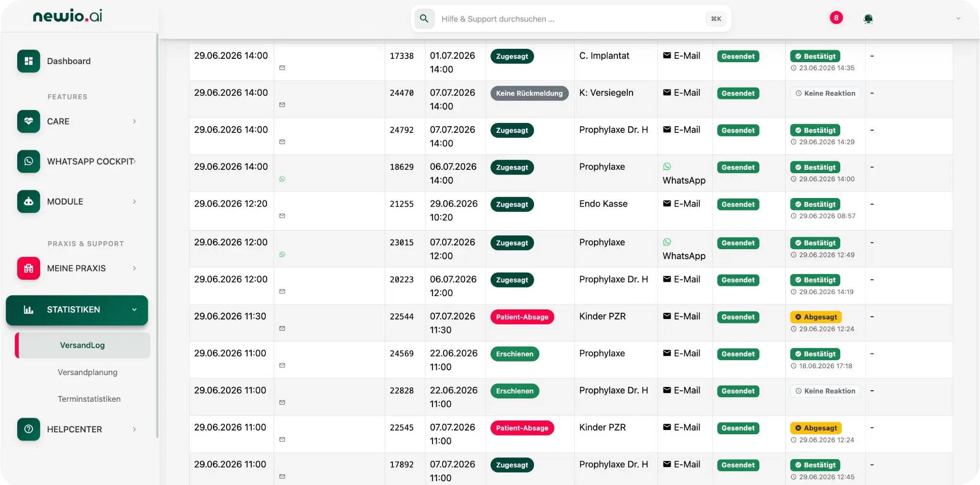
Task: Expand the Helpcenter chevron
Action: pos(134,429)
